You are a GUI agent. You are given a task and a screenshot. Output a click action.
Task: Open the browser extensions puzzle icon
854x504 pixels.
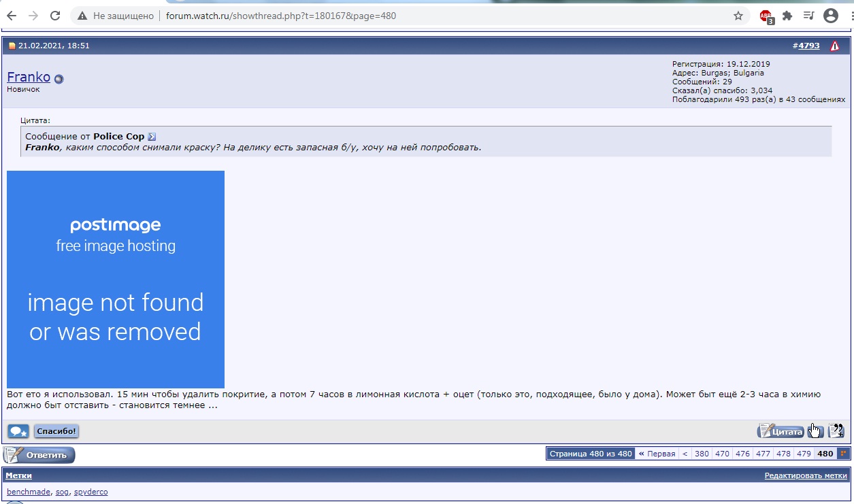(787, 16)
